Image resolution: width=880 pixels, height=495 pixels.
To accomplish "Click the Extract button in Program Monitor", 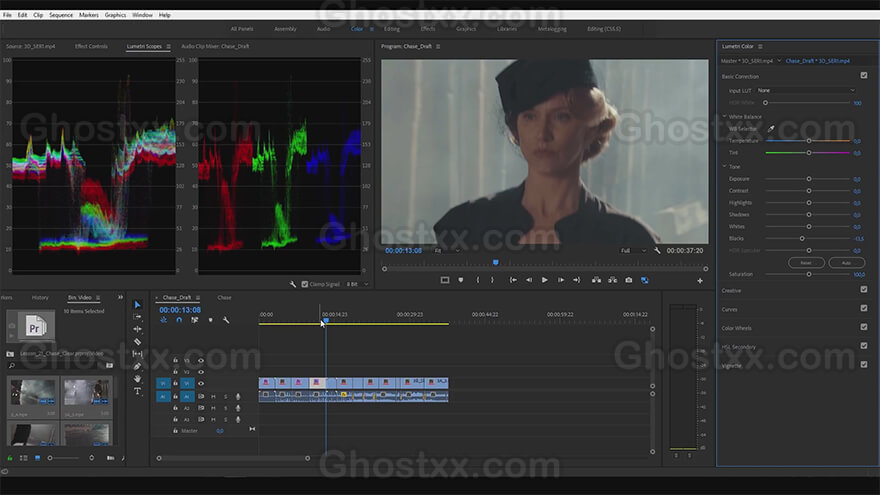I will [612, 279].
